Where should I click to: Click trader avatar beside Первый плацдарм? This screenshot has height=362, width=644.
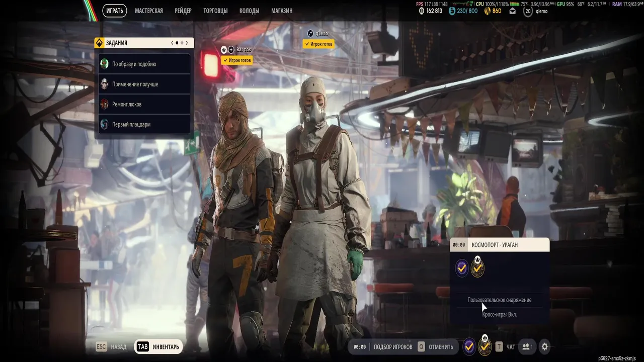click(x=104, y=124)
